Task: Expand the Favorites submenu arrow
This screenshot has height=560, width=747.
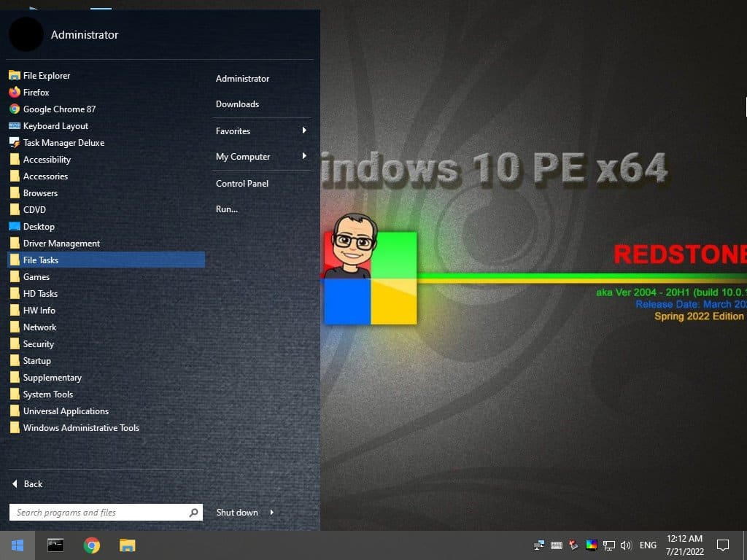Action: click(x=304, y=131)
